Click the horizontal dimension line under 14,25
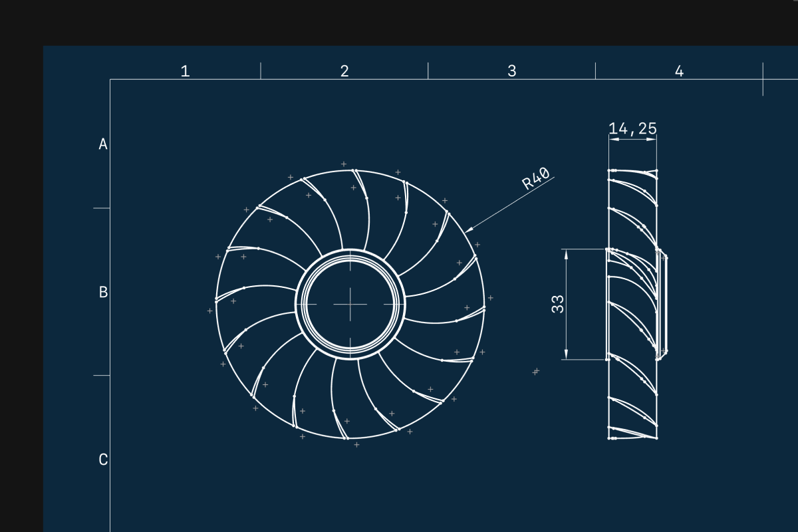 pyautogui.click(x=632, y=138)
